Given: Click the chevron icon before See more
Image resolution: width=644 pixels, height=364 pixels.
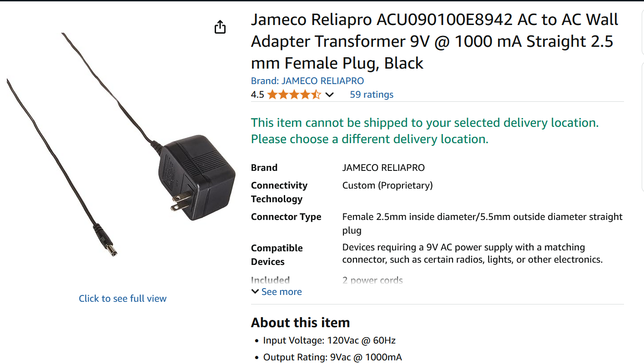Looking at the screenshot, I should pyautogui.click(x=255, y=292).
